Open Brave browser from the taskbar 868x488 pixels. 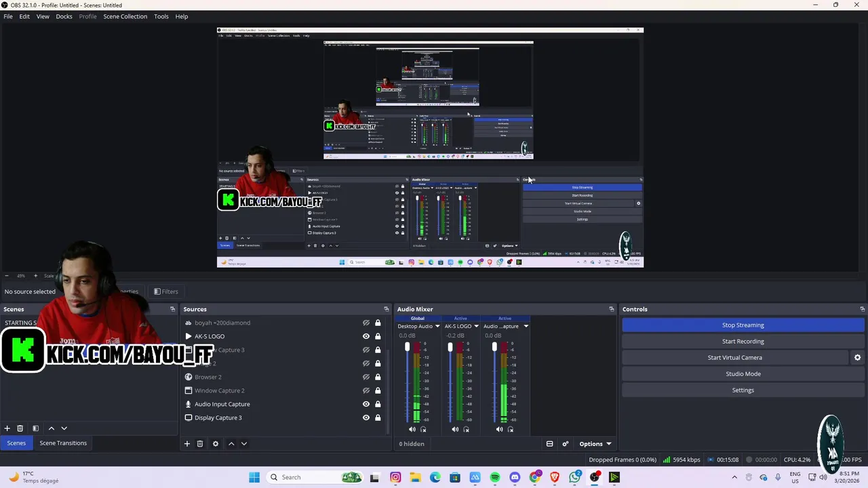[555, 477]
